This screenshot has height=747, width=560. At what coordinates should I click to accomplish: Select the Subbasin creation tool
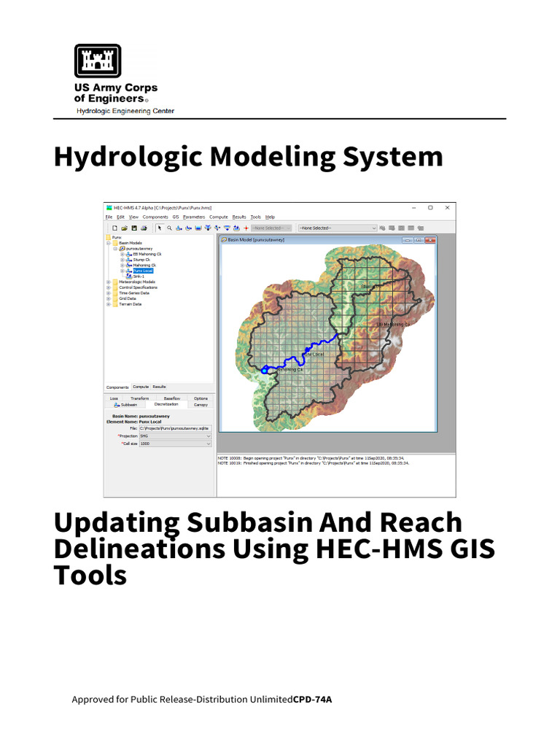179,228
